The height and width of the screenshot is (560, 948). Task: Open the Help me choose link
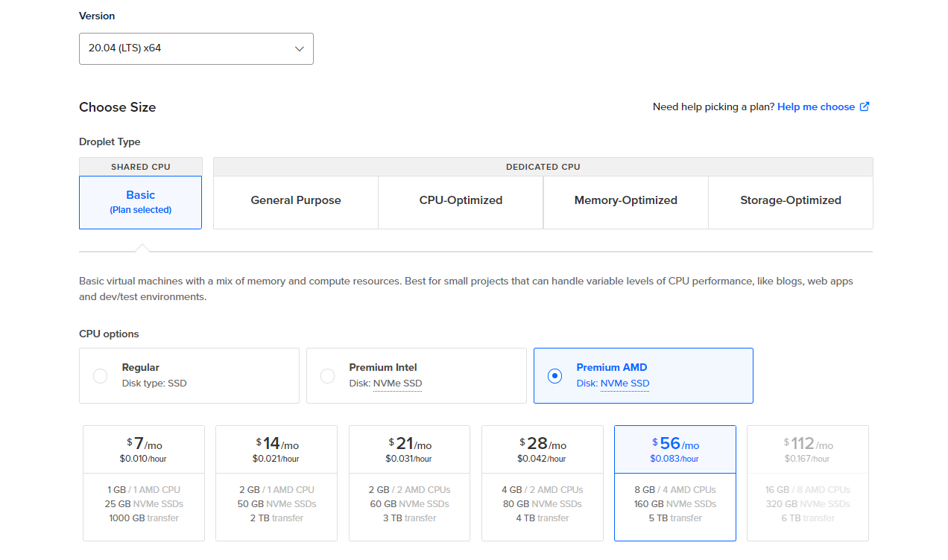click(816, 106)
